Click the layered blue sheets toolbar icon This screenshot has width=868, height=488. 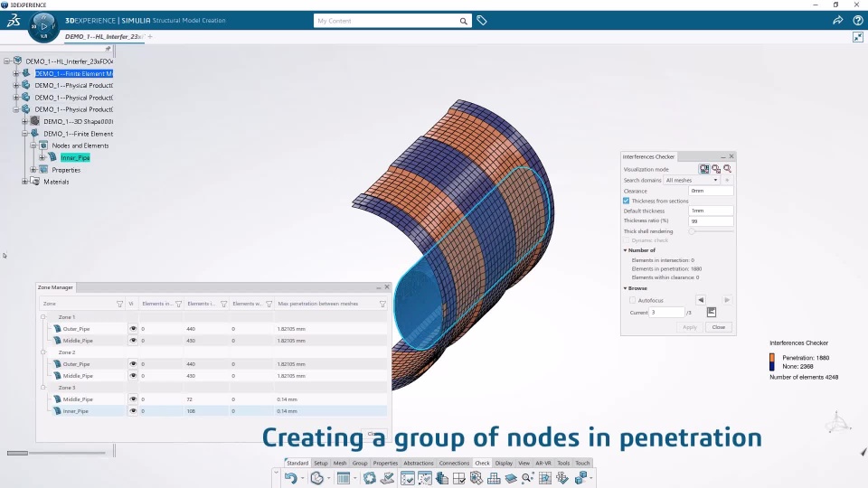[510, 478]
